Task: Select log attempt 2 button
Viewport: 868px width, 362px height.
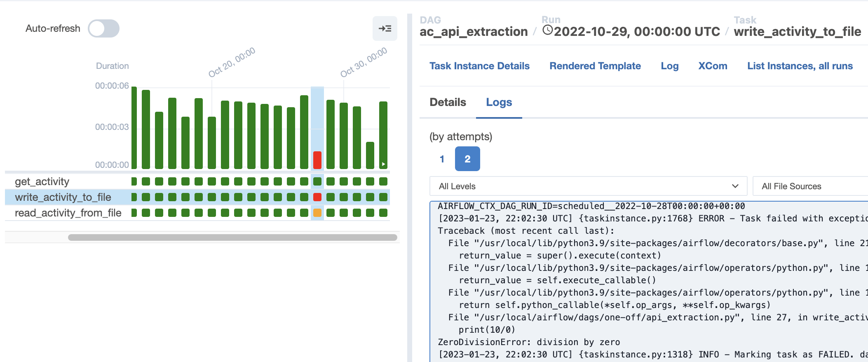Action: [x=467, y=159]
